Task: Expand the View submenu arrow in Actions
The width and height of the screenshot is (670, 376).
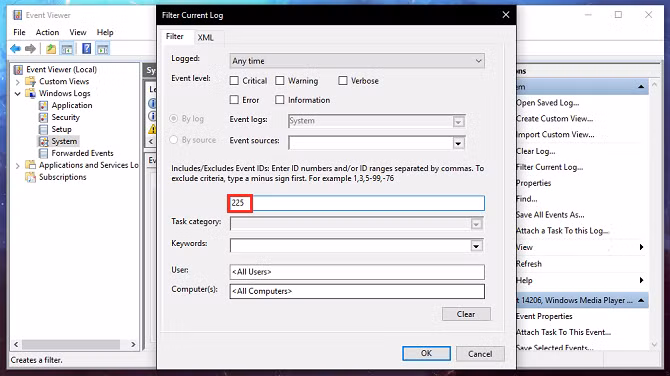Action: point(641,247)
